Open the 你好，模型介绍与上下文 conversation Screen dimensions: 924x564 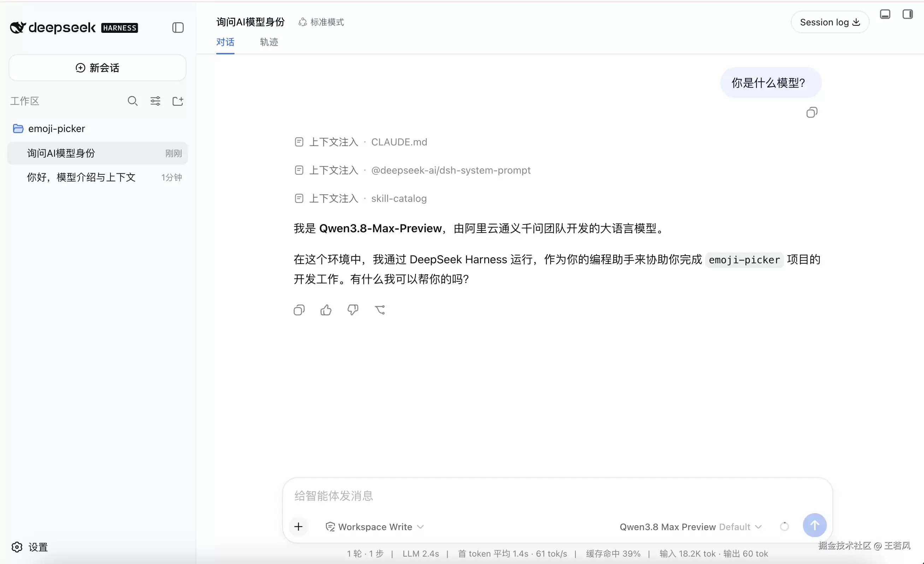[x=97, y=177]
